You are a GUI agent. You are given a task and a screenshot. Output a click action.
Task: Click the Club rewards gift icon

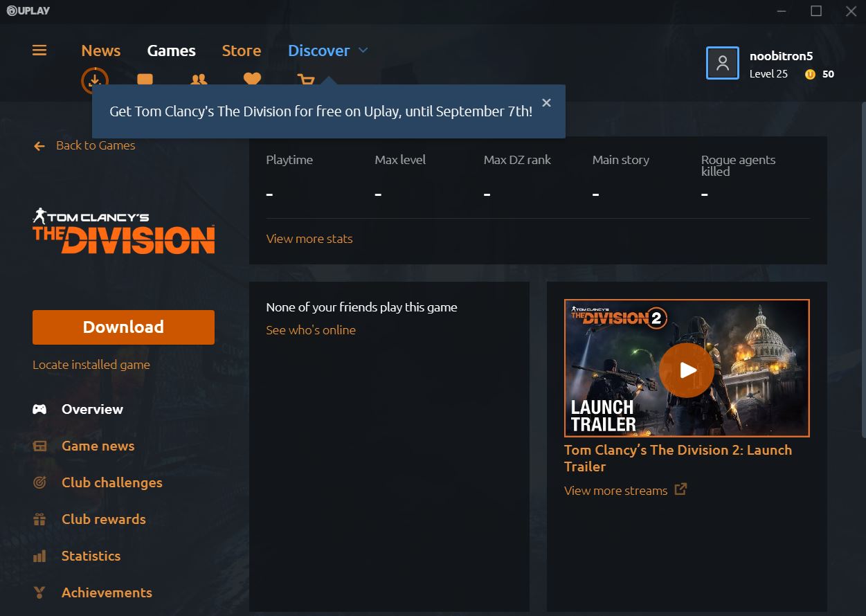(x=40, y=519)
